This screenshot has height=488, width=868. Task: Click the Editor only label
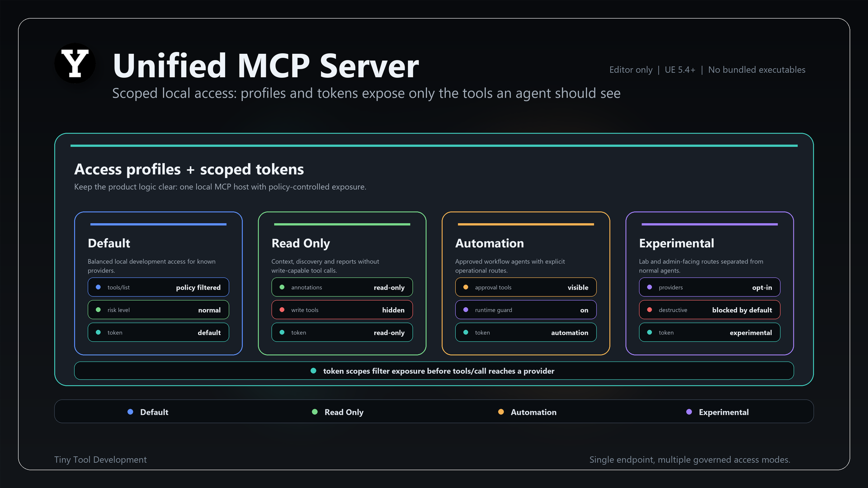pos(631,70)
